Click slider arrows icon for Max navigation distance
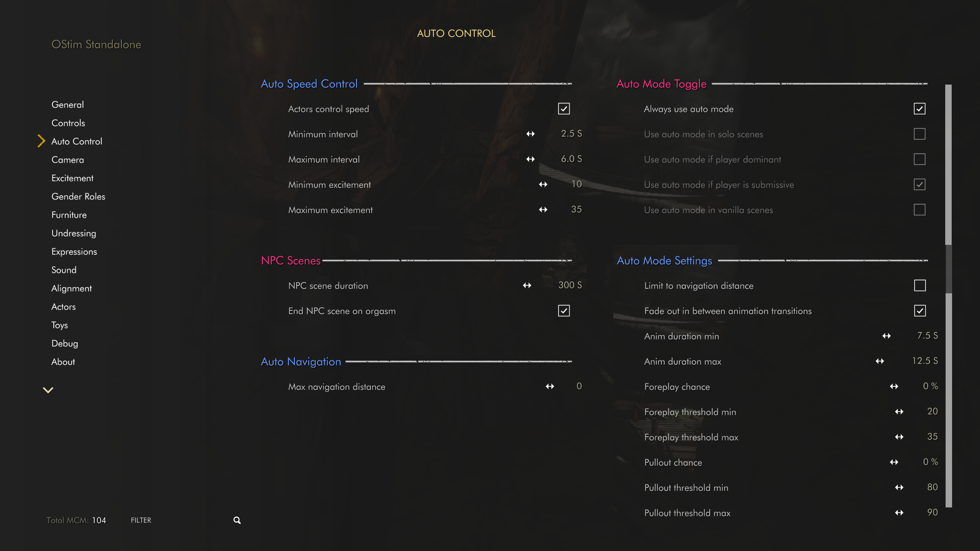 click(x=550, y=386)
